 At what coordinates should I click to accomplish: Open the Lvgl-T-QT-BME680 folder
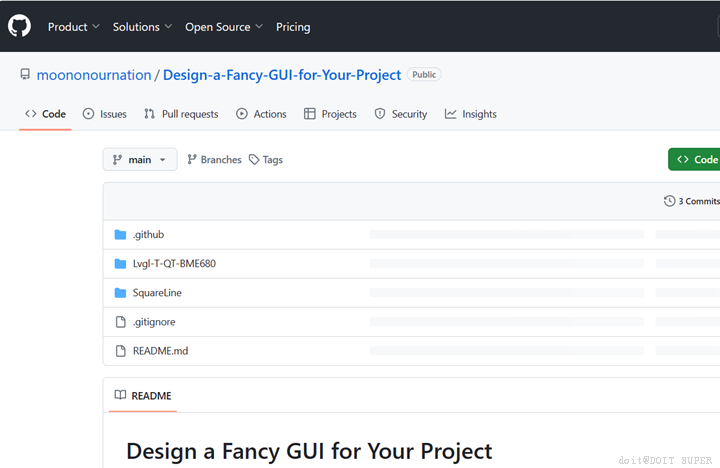(174, 264)
